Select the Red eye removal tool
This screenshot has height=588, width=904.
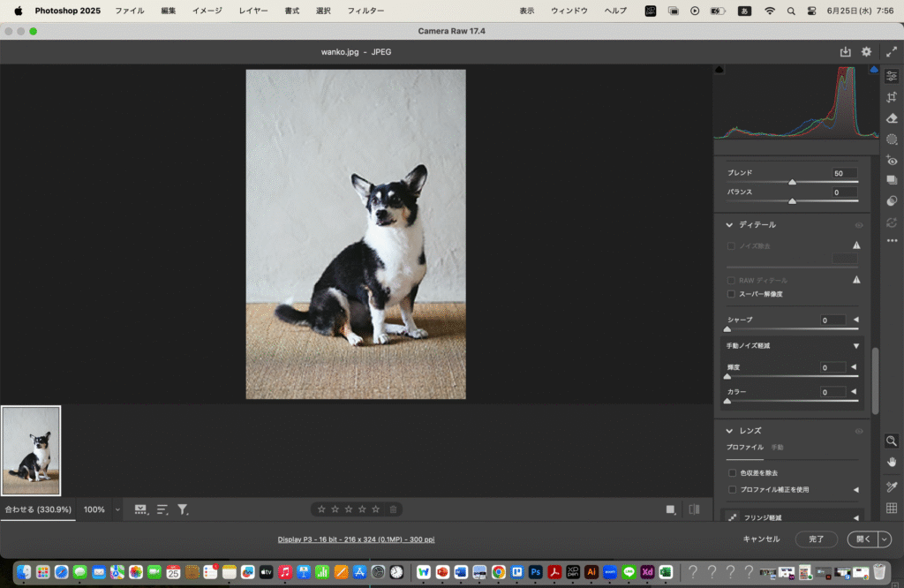click(x=892, y=161)
